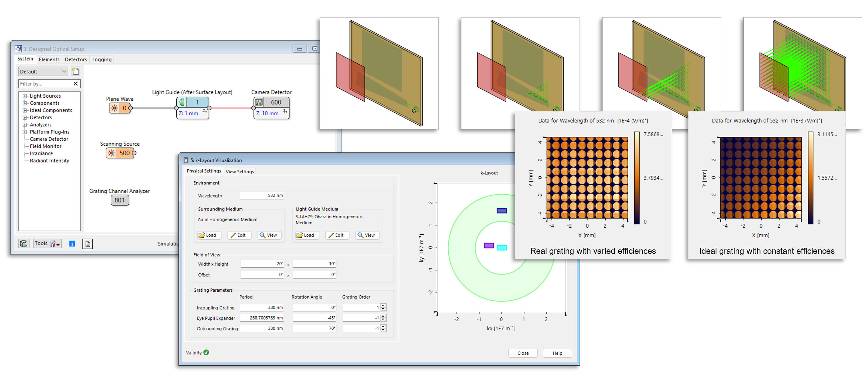Increment the Incoupling Grating order stepper
Screen dimensions: 868x392
click(x=383, y=306)
